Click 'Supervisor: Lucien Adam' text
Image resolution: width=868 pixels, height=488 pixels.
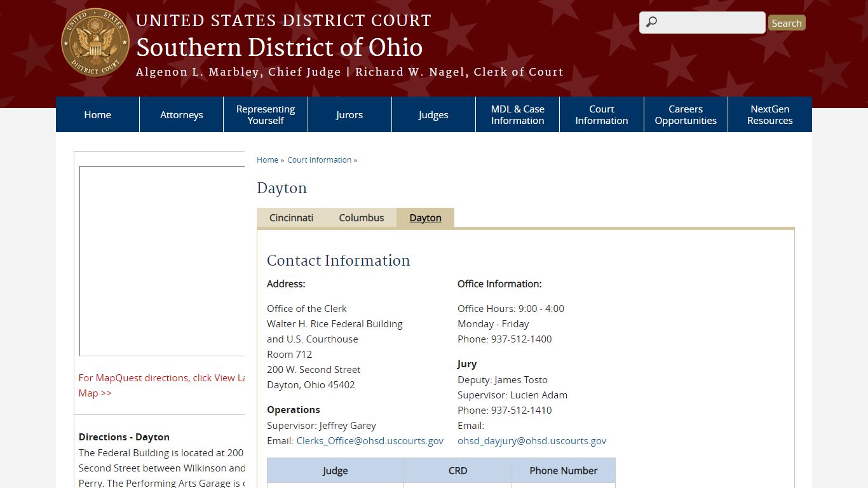(x=513, y=395)
